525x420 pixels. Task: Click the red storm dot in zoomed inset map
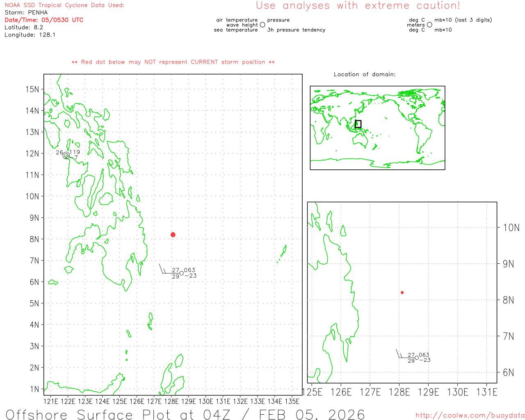[x=402, y=292]
